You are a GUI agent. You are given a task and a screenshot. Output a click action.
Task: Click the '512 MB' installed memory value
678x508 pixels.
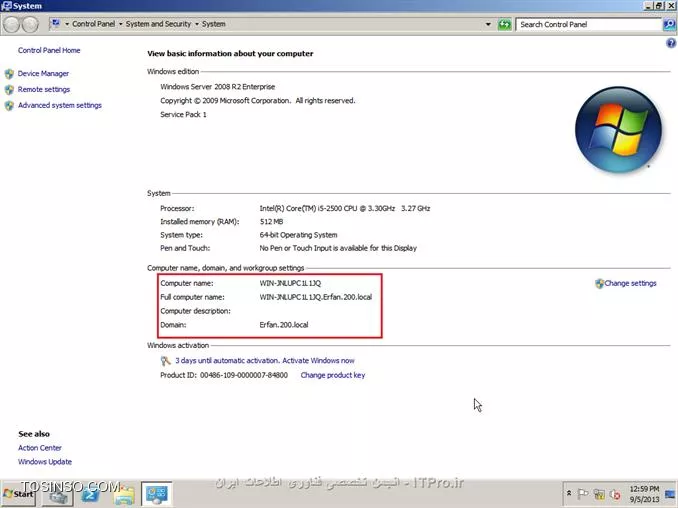[271, 222]
